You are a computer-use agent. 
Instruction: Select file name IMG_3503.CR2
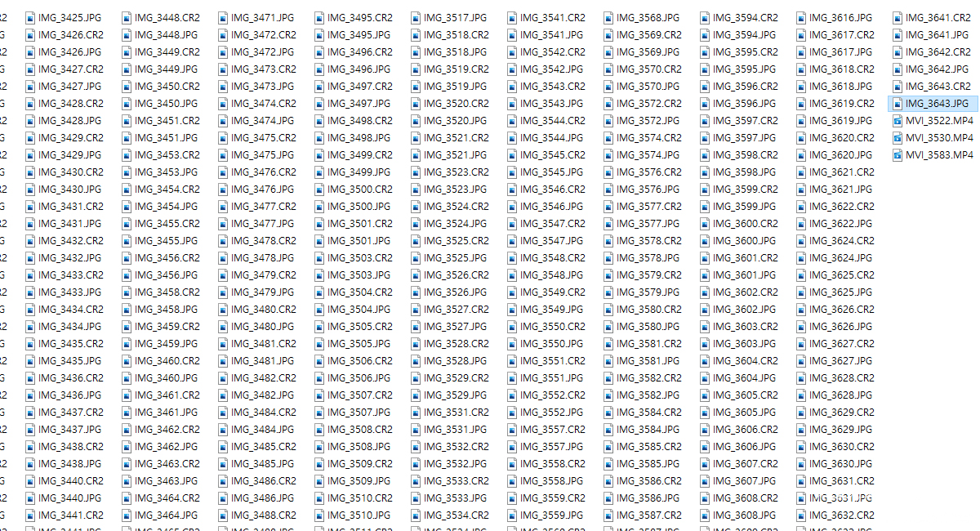pyautogui.click(x=360, y=257)
